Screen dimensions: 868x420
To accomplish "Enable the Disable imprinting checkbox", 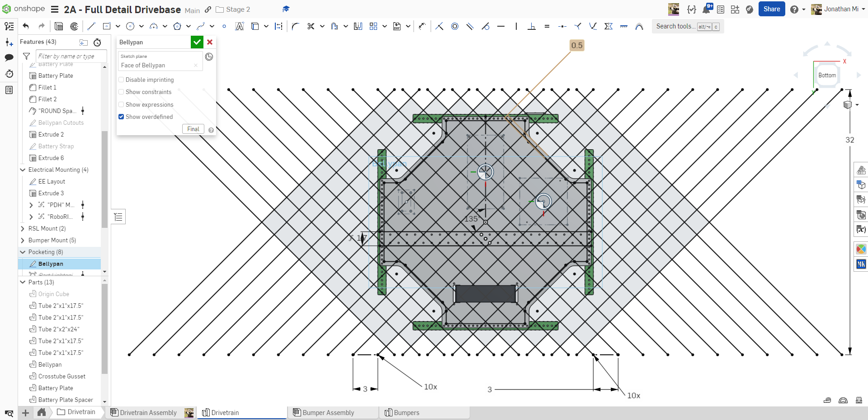I will [121, 80].
